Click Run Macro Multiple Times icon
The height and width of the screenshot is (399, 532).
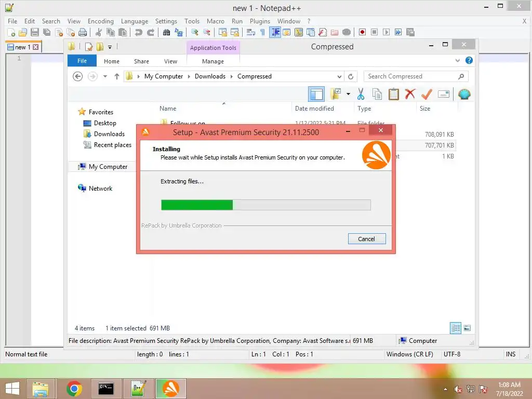398,32
